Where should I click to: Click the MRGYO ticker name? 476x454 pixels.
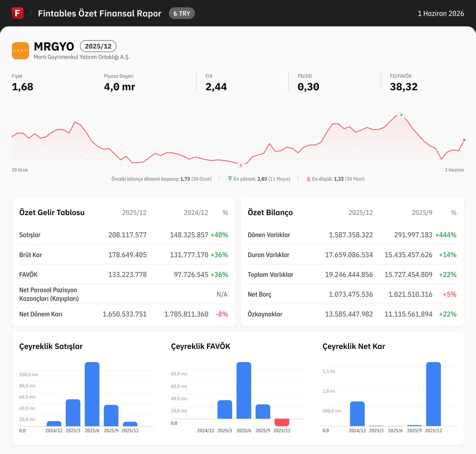click(x=54, y=46)
